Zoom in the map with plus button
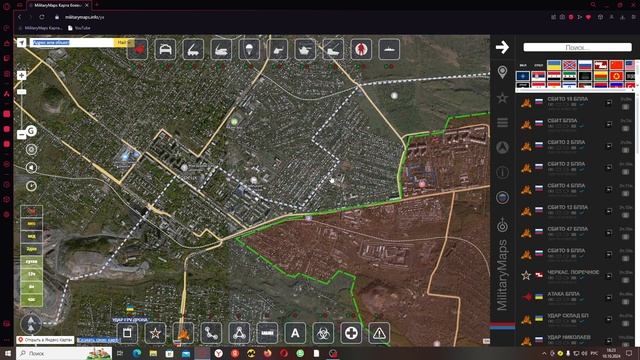Viewport: 640px width, 360px height. pyautogui.click(x=22, y=75)
